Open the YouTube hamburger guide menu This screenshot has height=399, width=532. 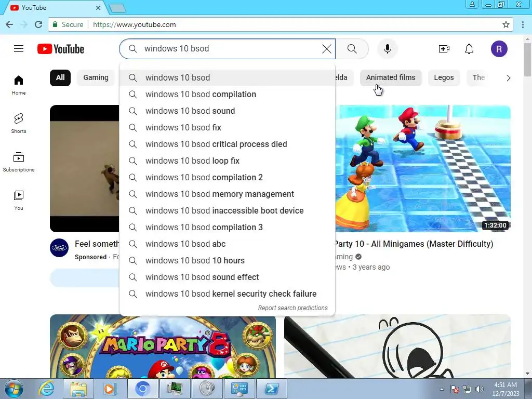(19, 49)
